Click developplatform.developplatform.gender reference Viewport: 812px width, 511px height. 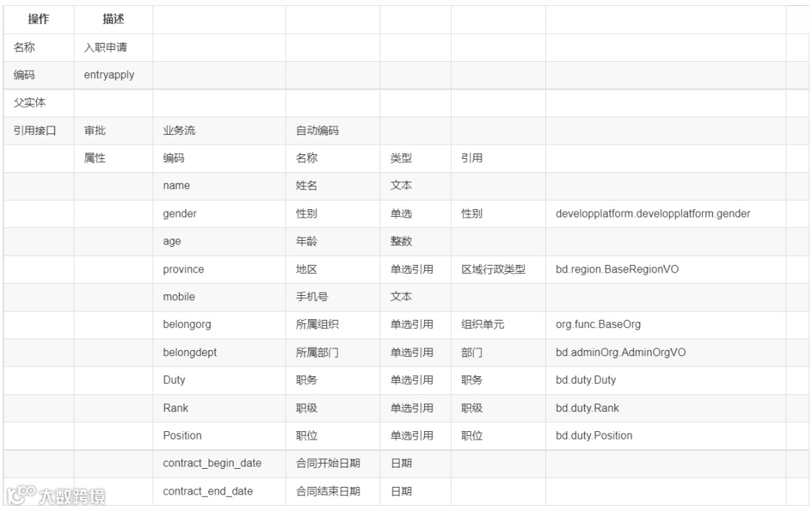653,214
